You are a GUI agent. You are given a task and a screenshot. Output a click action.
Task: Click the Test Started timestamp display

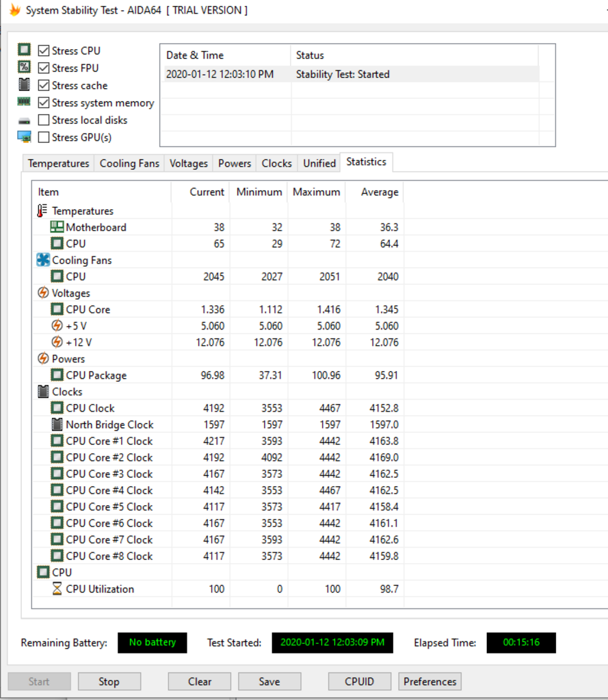click(x=332, y=643)
